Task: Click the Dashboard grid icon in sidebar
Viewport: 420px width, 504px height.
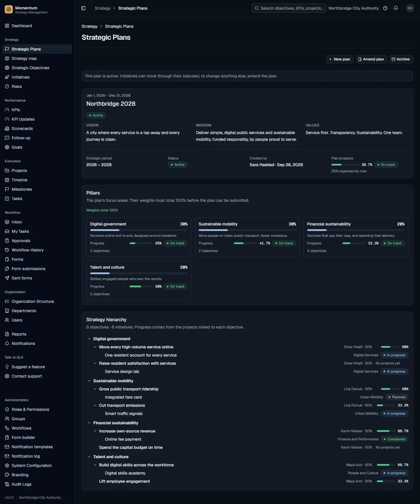Action: (x=7, y=26)
